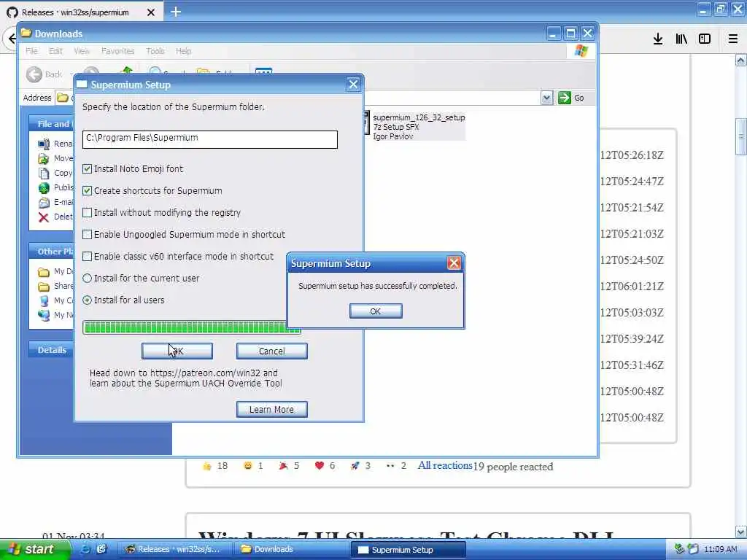
Task: Click All reactions link on release page
Action: click(445, 465)
